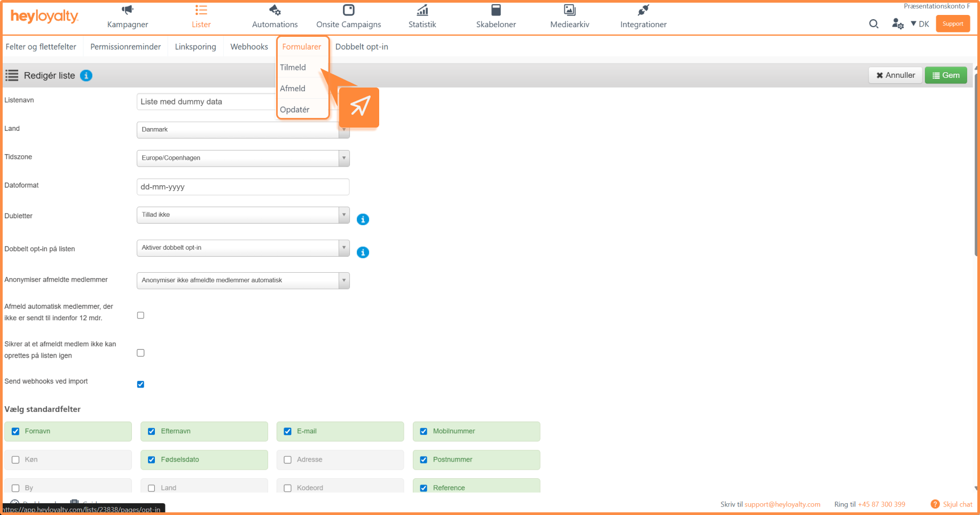
Task: Click the Automations gears icon
Action: pos(275,10)
